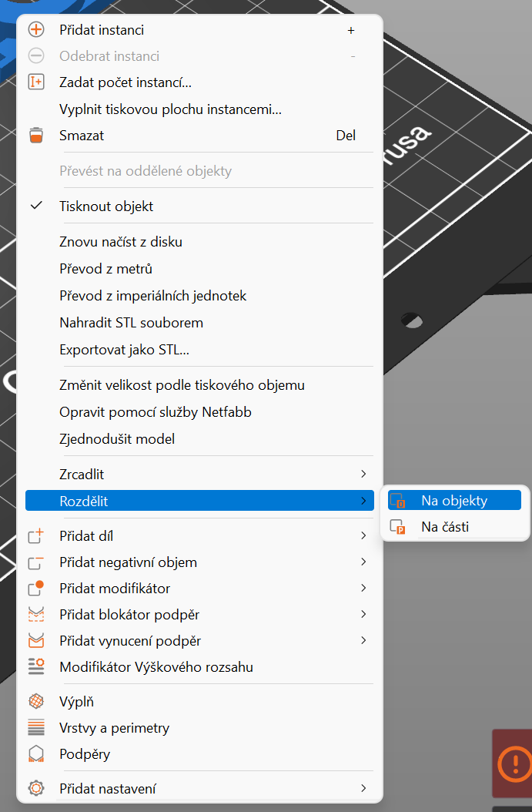Viewport: 532px width, 812px height.
Task: Choose Exportovat jako STL menu entry
Action: click(x=124, y=350)
